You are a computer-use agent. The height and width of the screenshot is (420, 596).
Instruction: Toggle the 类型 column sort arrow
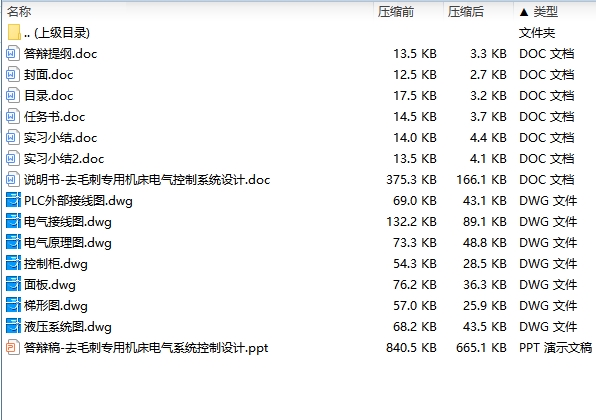(x=524, y=12)
